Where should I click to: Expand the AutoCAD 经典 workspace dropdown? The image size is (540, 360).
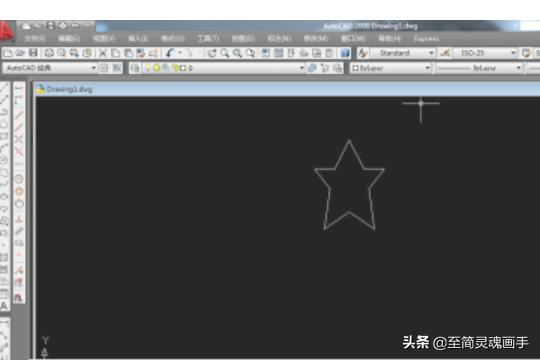click(94, 68)
